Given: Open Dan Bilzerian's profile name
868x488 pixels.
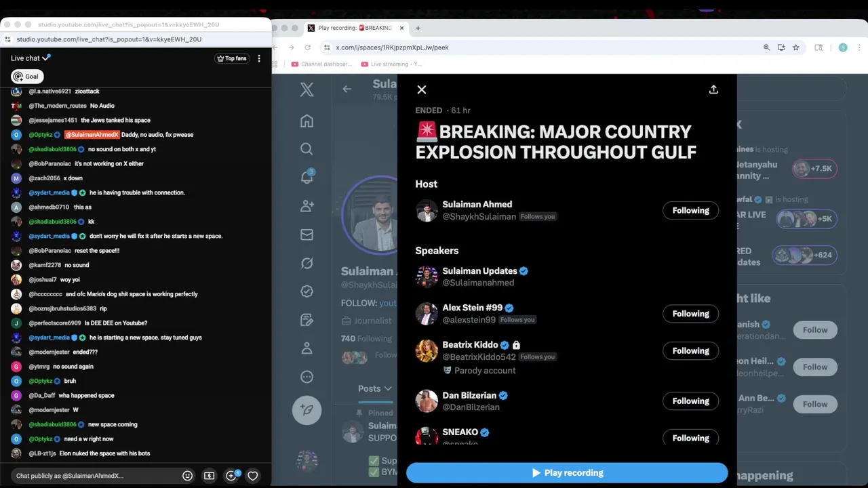Looking at the screenshot, I should pos(469,395).
